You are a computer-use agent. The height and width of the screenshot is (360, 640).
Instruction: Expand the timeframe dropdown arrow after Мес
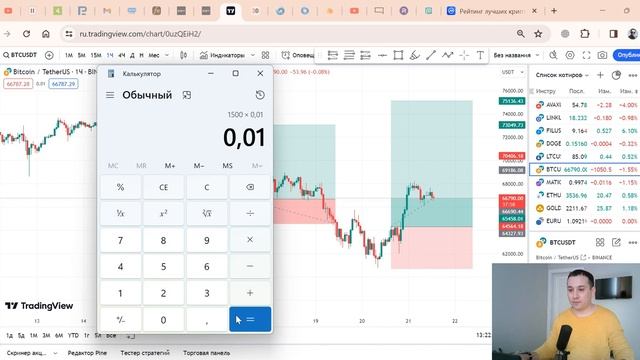(167, 55)
